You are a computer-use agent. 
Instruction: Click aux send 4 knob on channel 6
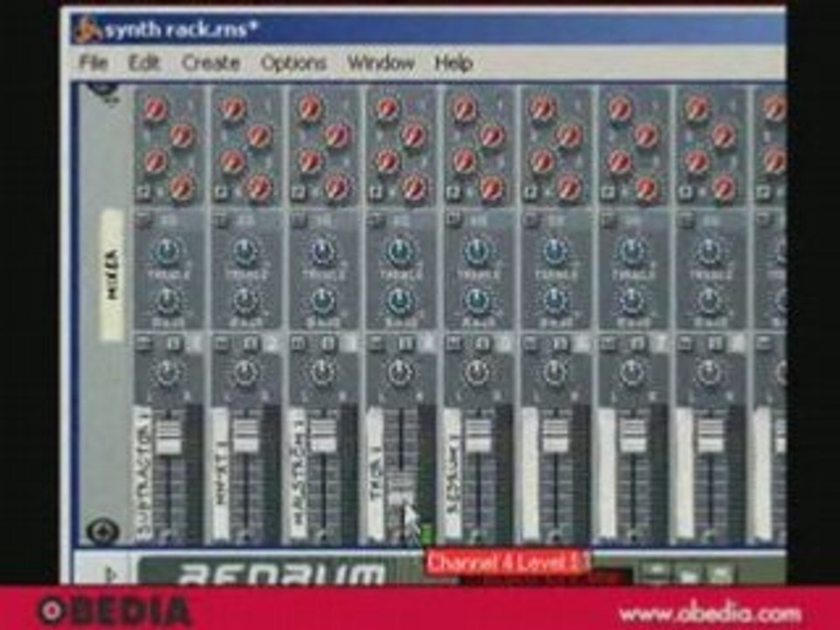point(568,187)
